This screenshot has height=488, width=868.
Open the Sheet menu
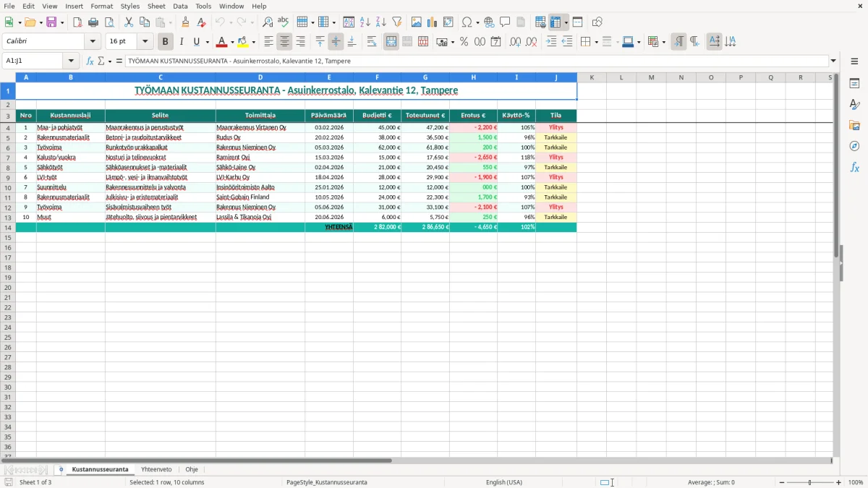tap(156, 6)
